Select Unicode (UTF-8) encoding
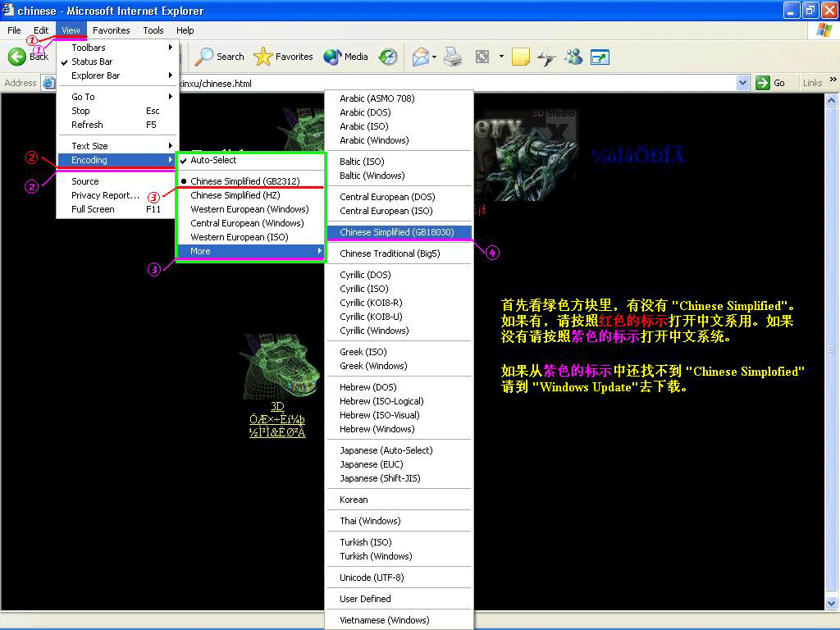This screenshot has width=840, height=630. point(399,577)
